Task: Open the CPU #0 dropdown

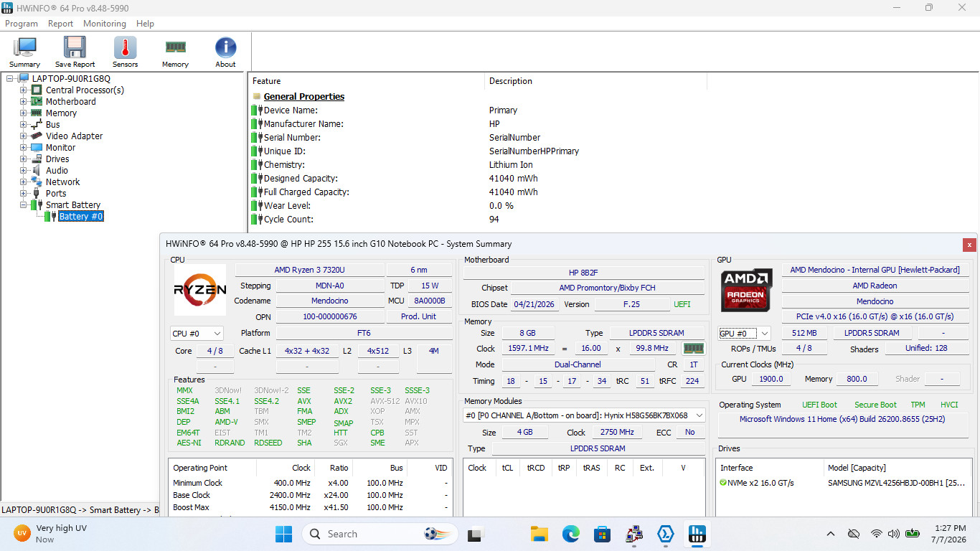Action: pyautogui.click(x=197, y=333)
